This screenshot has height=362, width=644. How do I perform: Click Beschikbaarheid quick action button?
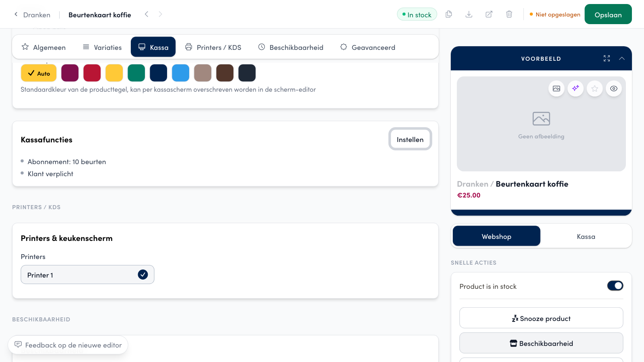tap(541, 343)
